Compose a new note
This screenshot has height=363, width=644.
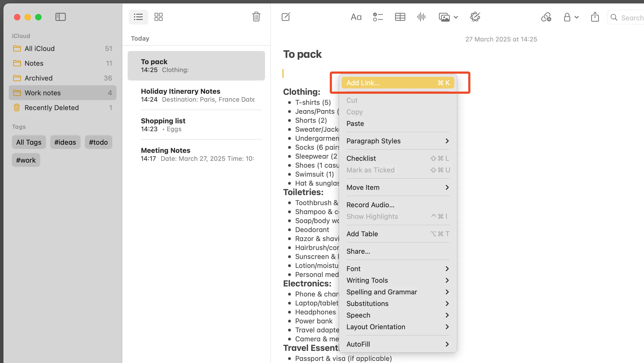coord(286,17)
